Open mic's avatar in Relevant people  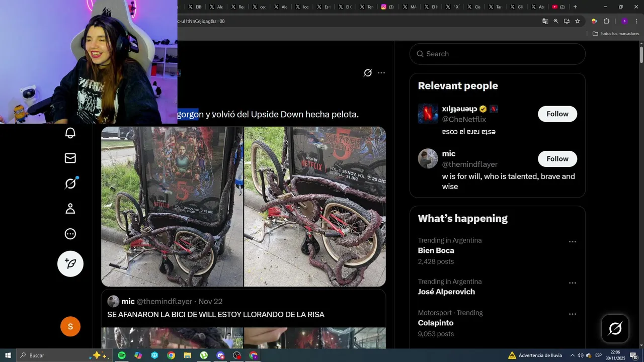[428, 159]
